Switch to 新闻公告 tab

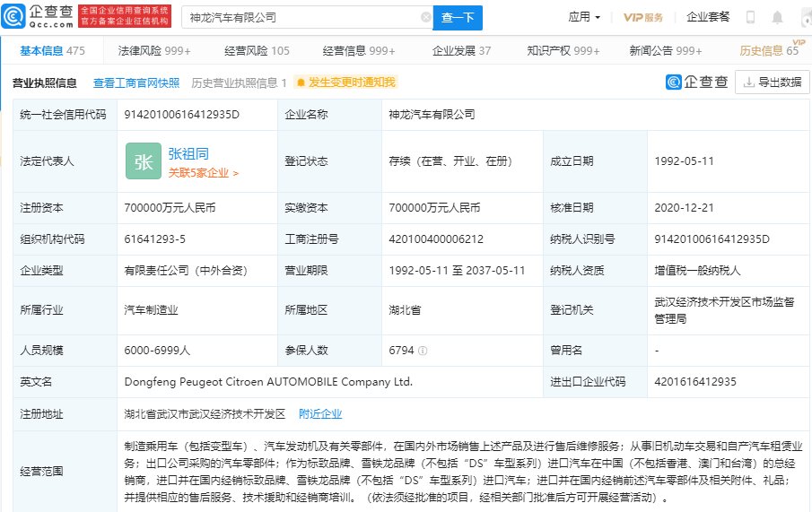click(x=666, y=51)
